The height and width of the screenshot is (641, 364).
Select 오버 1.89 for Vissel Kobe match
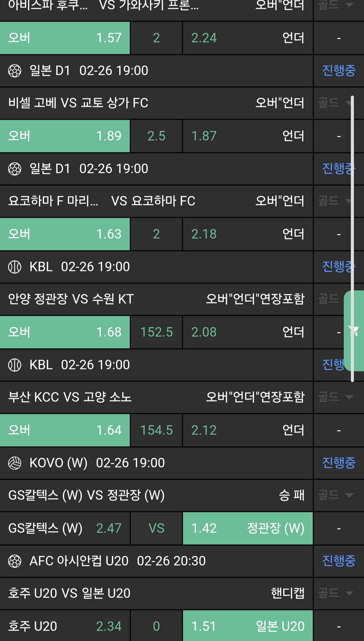[x=65, y=136]
